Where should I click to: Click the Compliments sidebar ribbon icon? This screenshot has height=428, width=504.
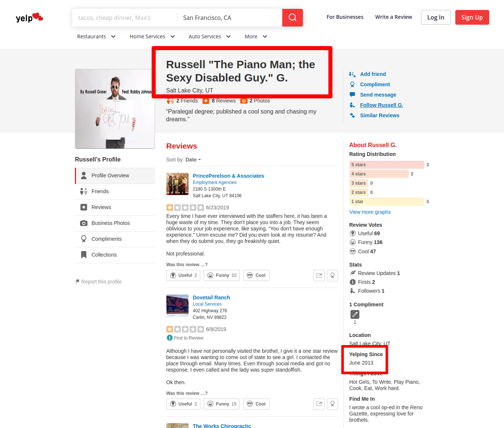point(84,239)
